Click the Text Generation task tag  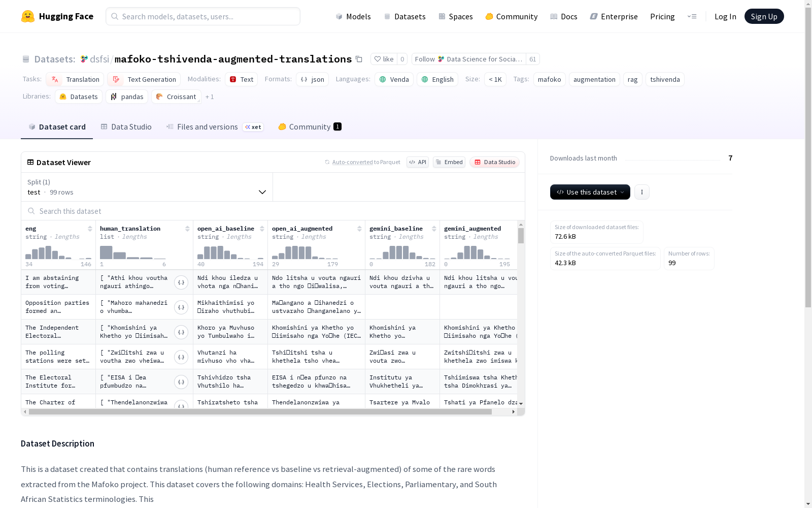[x=144, y=79]
